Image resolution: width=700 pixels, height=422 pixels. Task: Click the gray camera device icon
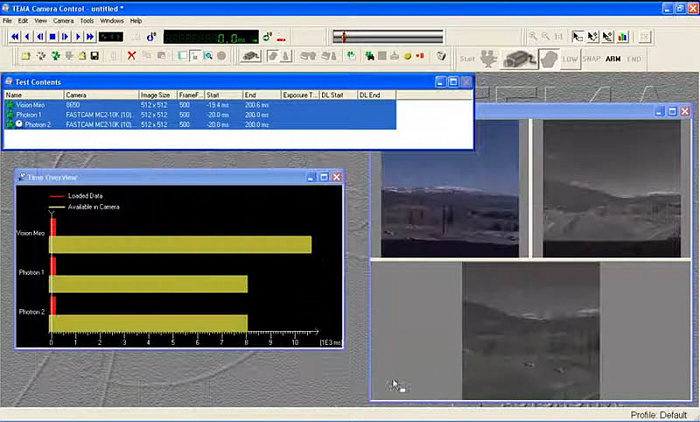pyautogui.click(x=251, y=56)
